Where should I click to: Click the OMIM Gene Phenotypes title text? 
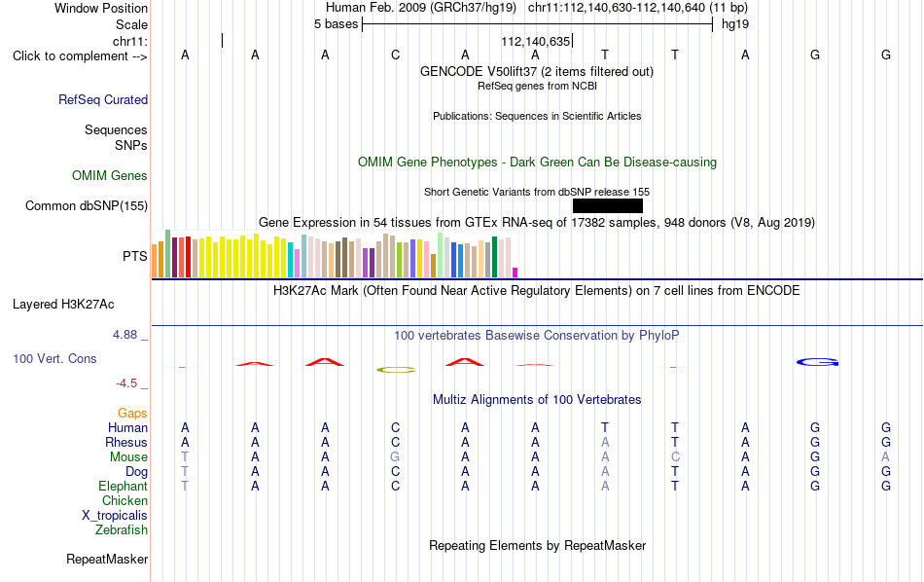[x=538, y=163]
